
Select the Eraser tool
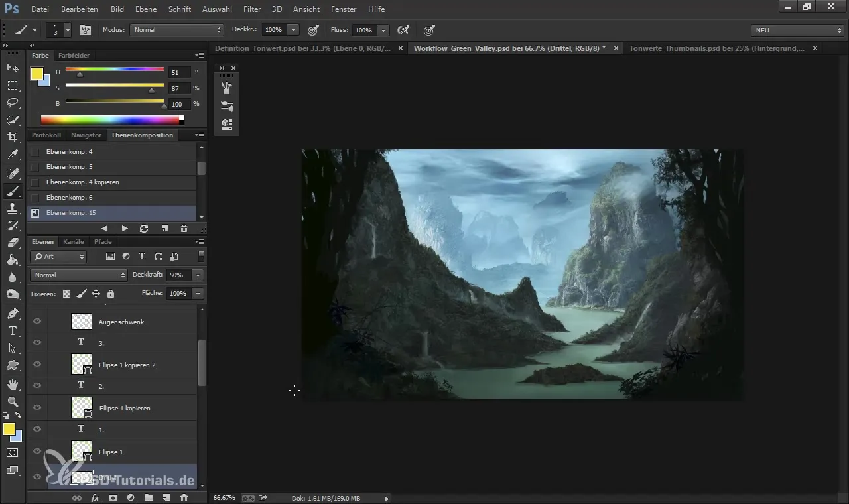[x=12, y=243]
